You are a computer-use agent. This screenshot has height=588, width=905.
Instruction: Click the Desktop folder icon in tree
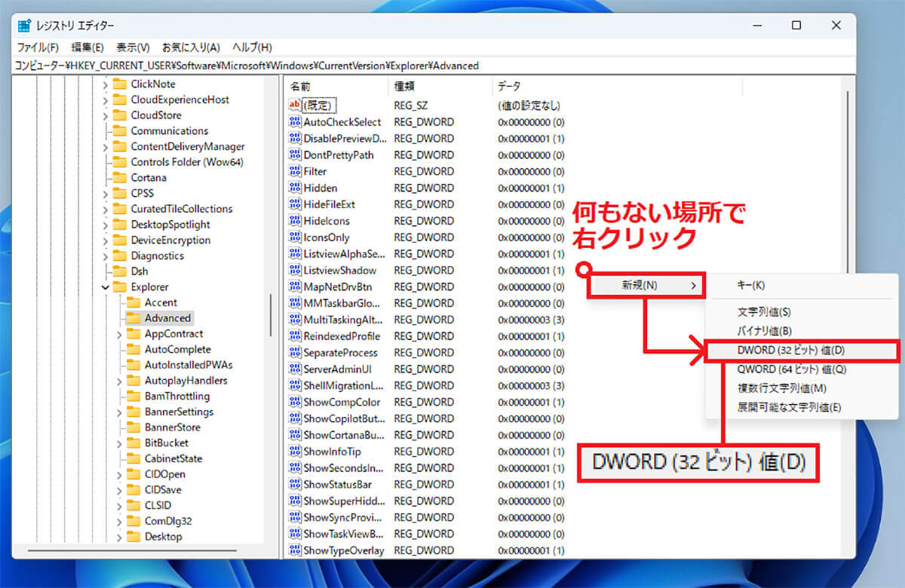[133, 537]
